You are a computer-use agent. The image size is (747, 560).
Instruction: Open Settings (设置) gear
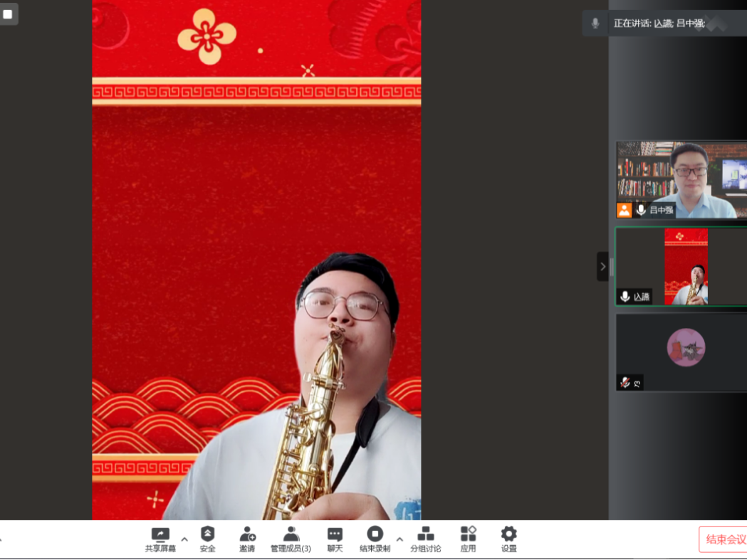click(x=508, y=539)
